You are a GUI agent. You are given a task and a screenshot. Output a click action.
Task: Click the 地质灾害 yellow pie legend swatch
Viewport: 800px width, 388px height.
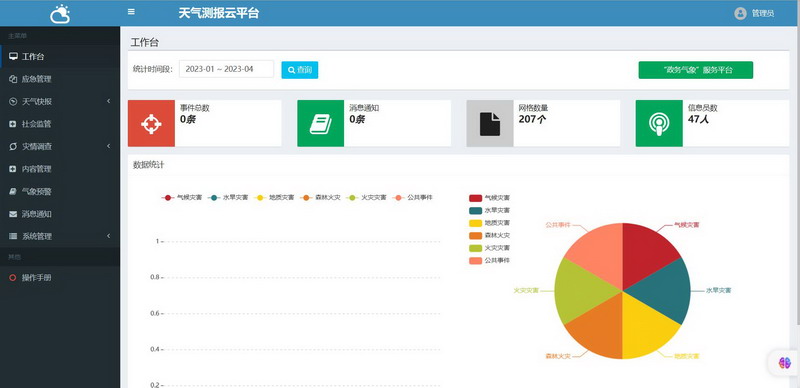click(476, 223)
